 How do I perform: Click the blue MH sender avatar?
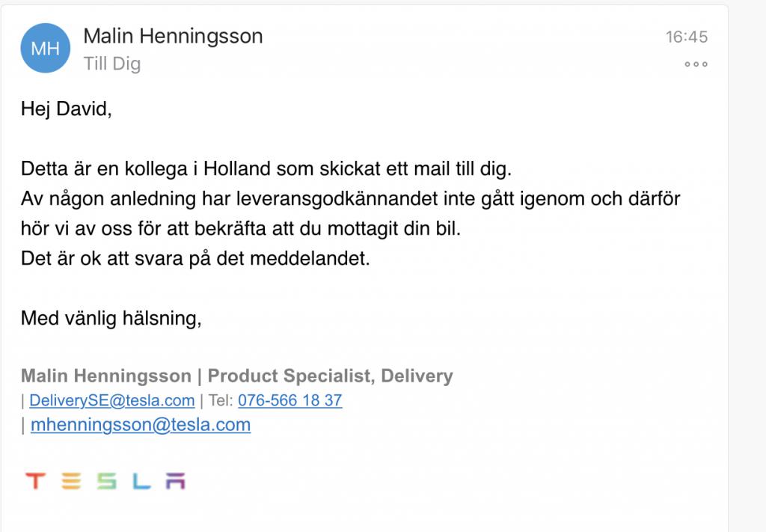coord(46,48)
